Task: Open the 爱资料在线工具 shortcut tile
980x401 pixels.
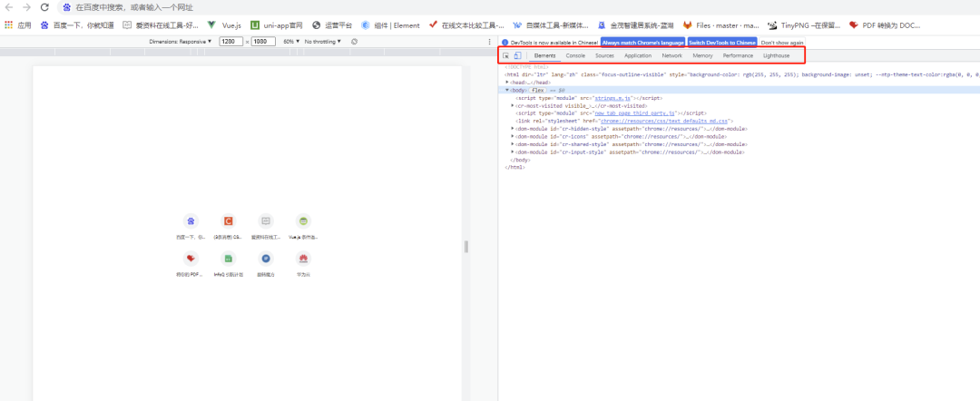Action: 266,226
